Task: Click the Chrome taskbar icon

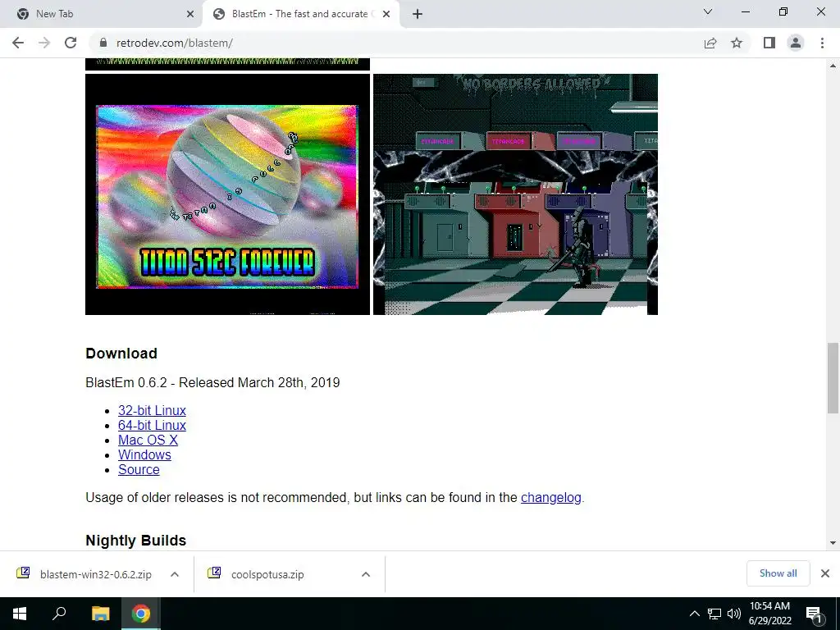Action: (x=141, y=614)
